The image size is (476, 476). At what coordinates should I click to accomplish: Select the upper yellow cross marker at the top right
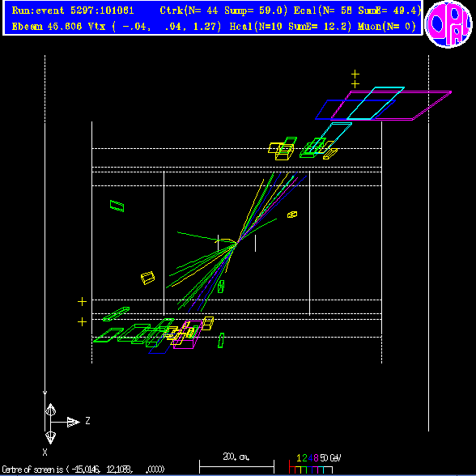click(355, 74)
